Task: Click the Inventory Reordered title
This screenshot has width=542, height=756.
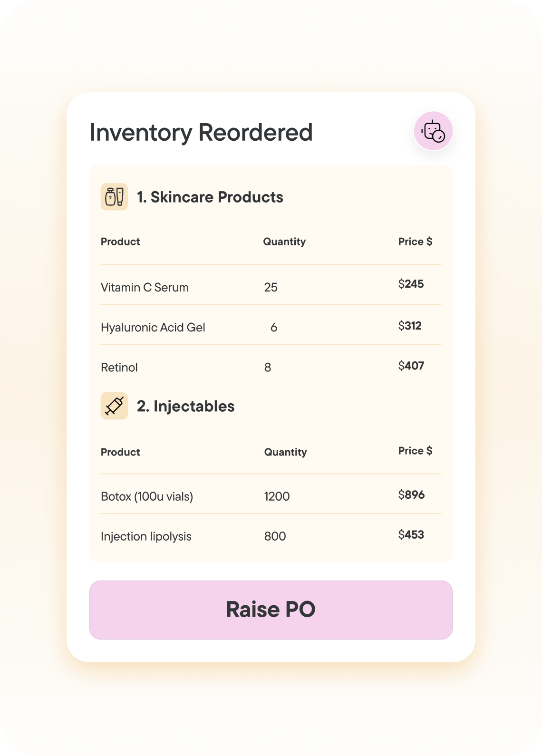Action: click(x=201, y=132)
